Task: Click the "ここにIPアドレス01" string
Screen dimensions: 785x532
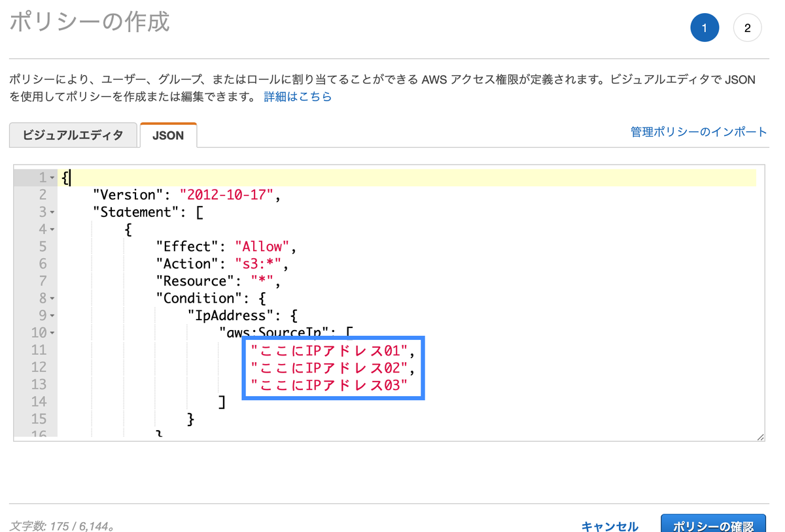Action: 330,351
